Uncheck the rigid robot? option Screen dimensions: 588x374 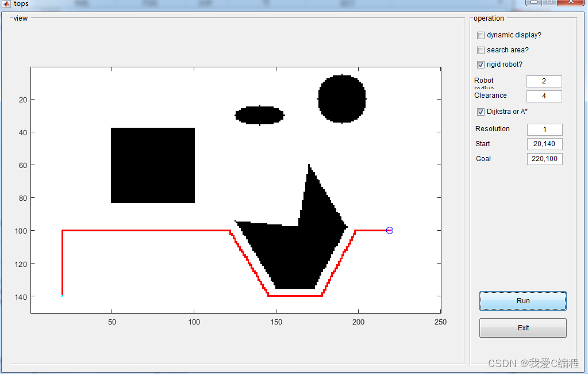[x=481, y=64]
